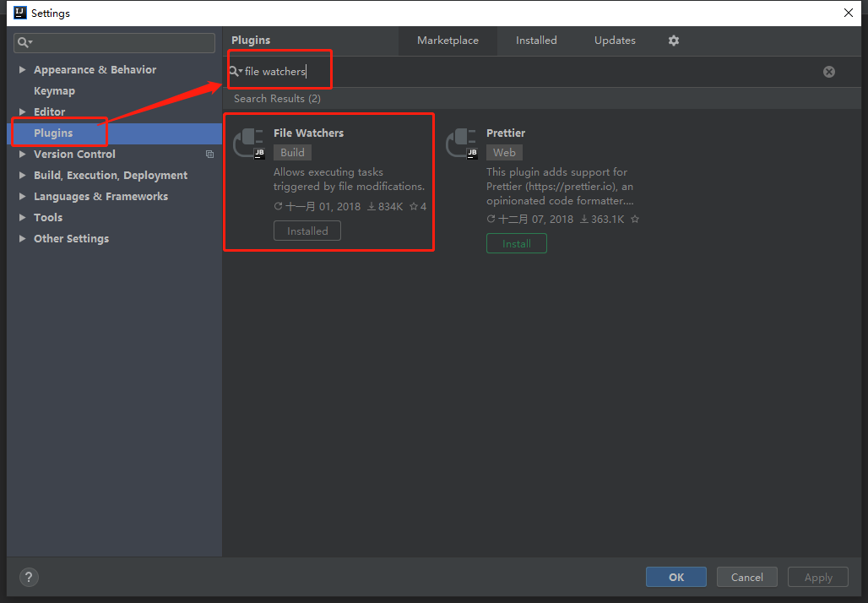868x603 pixels.
Task: Click the Prettier description text
Action: click(x=560, y=186)
